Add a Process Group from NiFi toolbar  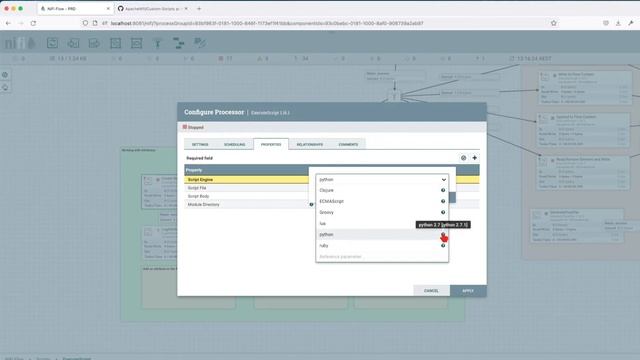(x=116, y=43)
